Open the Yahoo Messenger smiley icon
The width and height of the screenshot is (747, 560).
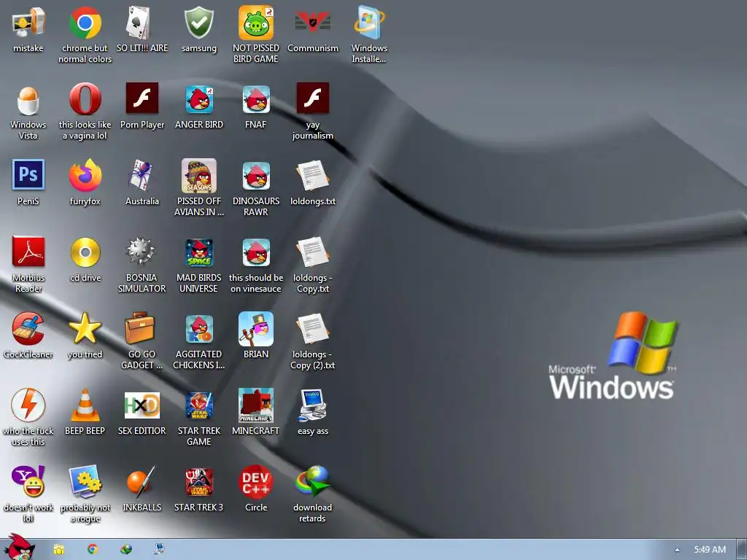28,481
